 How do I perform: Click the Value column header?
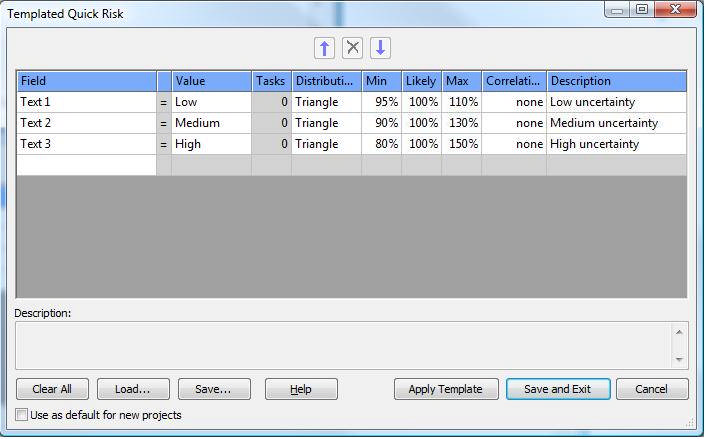211,81
